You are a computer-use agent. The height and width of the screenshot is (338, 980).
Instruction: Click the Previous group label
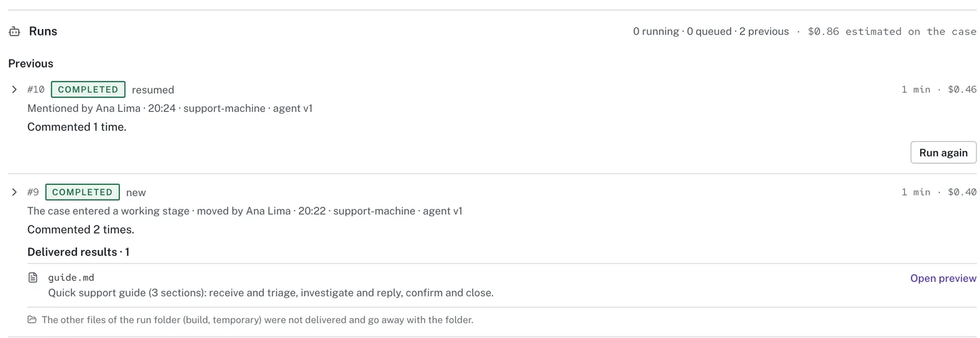[31, 63]
